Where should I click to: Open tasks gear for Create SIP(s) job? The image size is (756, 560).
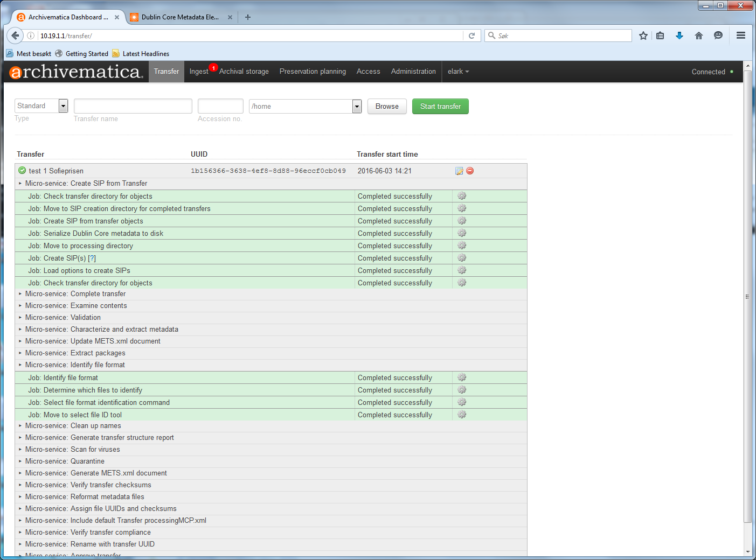(x=462, y=258)
